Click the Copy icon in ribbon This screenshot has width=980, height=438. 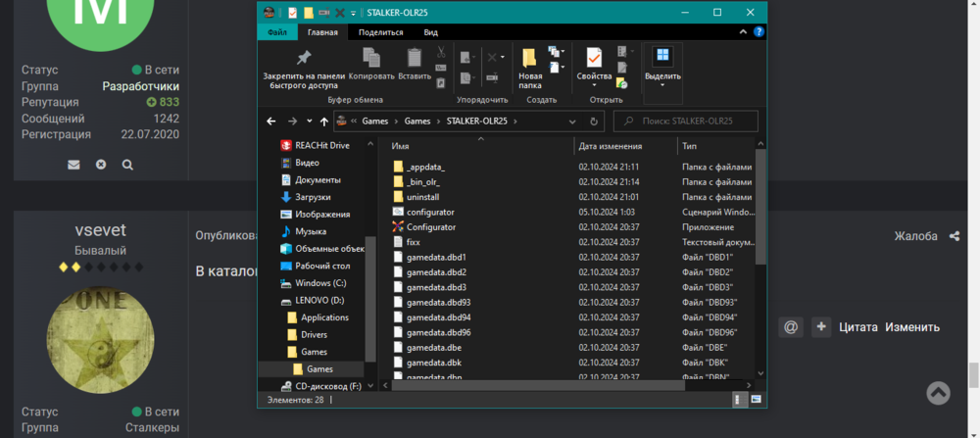[x=370, y=59]
